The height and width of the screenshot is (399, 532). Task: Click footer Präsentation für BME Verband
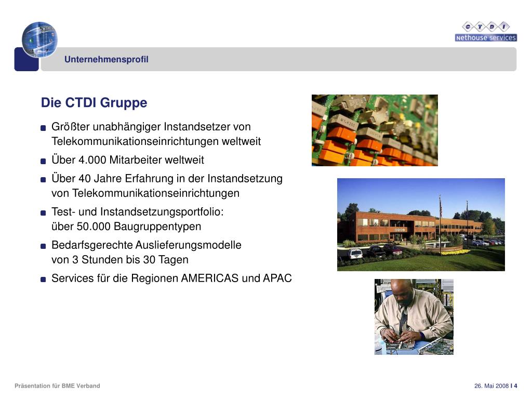point(57,386)
